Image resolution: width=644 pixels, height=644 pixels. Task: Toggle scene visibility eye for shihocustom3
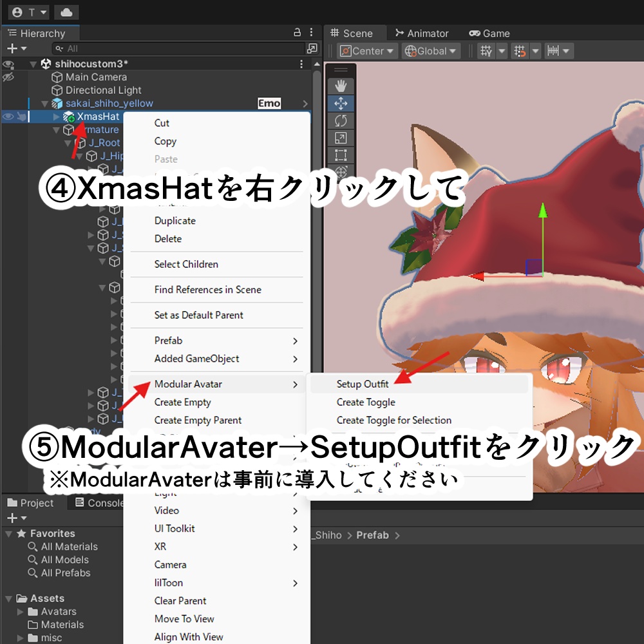click(8, 64)
